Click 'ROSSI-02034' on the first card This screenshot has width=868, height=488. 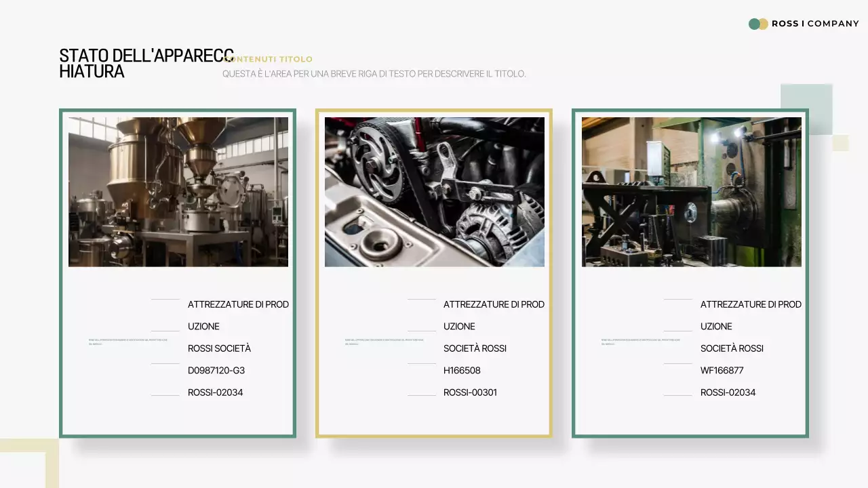pos(215,392)
